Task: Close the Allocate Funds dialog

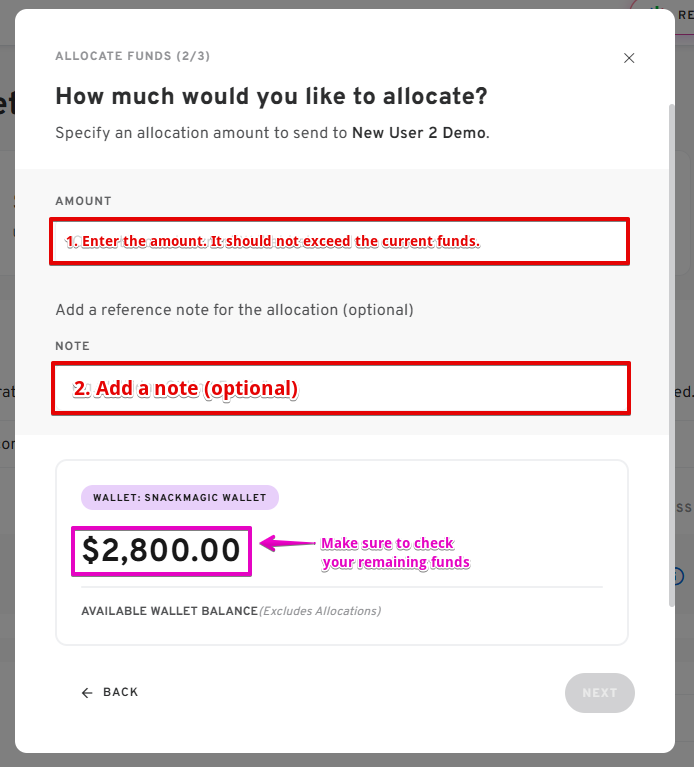Action: (x=629, y=58)
